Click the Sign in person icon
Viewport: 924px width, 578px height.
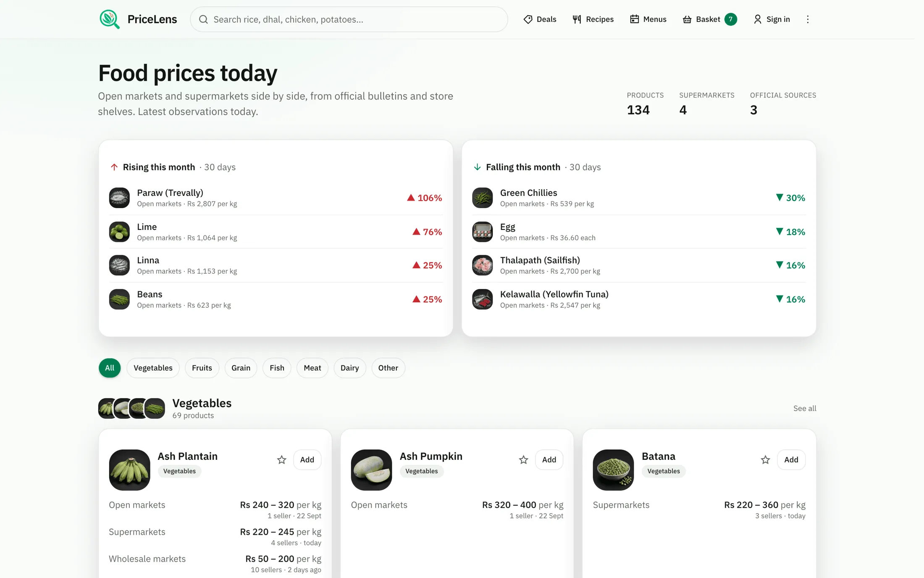(758, 19)
